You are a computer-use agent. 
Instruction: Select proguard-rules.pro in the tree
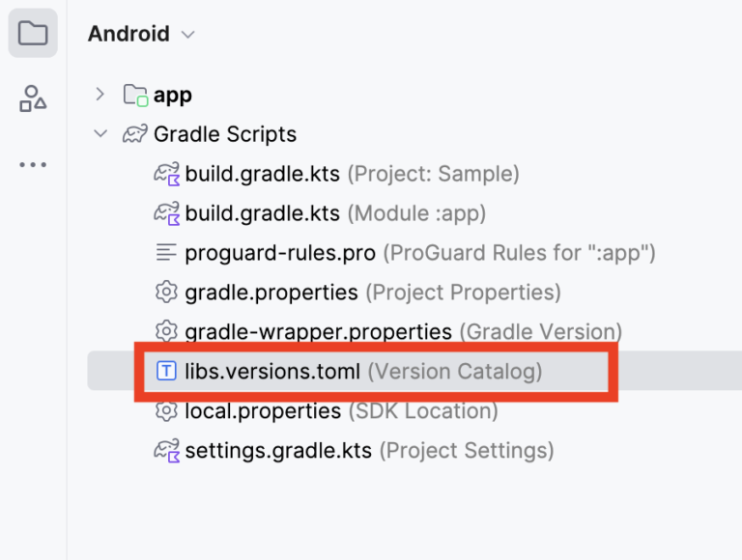tap(280, 253)
